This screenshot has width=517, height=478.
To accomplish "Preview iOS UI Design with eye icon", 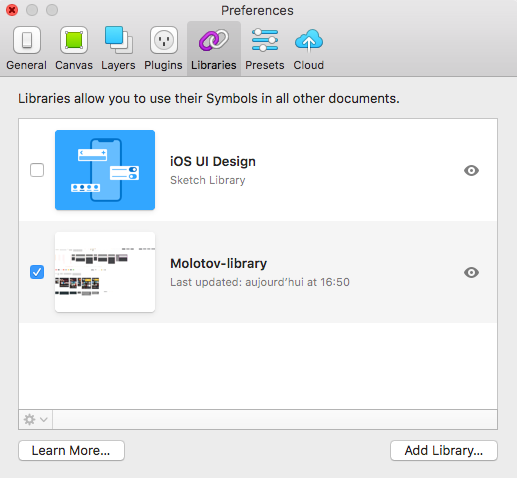I will coord(471,170).
